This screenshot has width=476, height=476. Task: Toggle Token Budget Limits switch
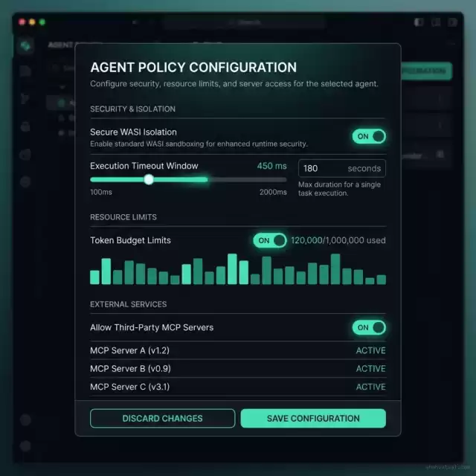point(270,240)
